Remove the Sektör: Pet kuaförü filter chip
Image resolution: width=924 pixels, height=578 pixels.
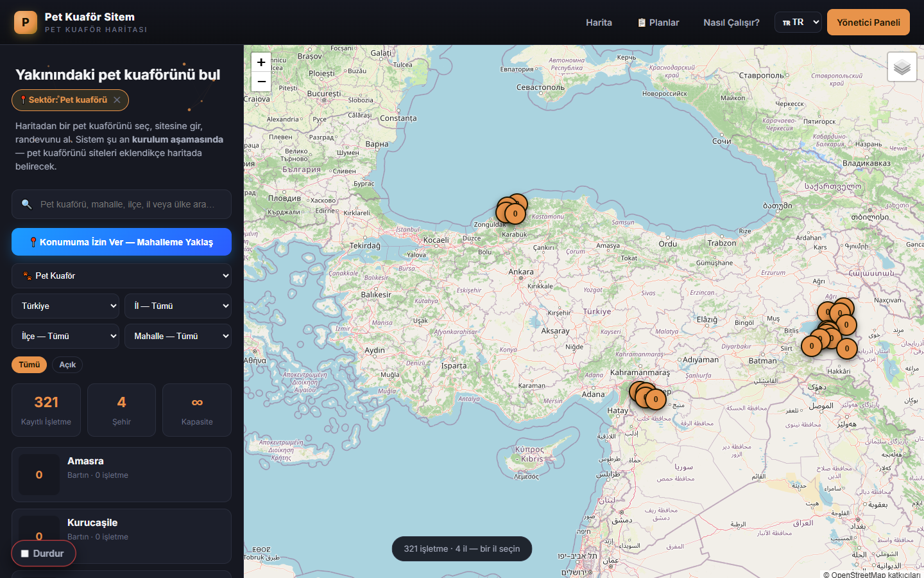tap(117, 100)
